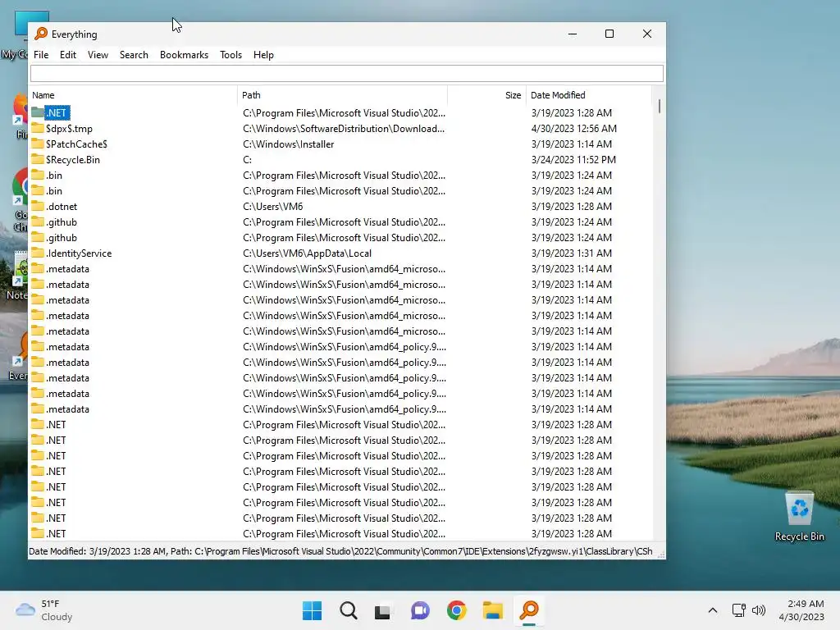Focus the Everything search input box

tap(347, 73)
